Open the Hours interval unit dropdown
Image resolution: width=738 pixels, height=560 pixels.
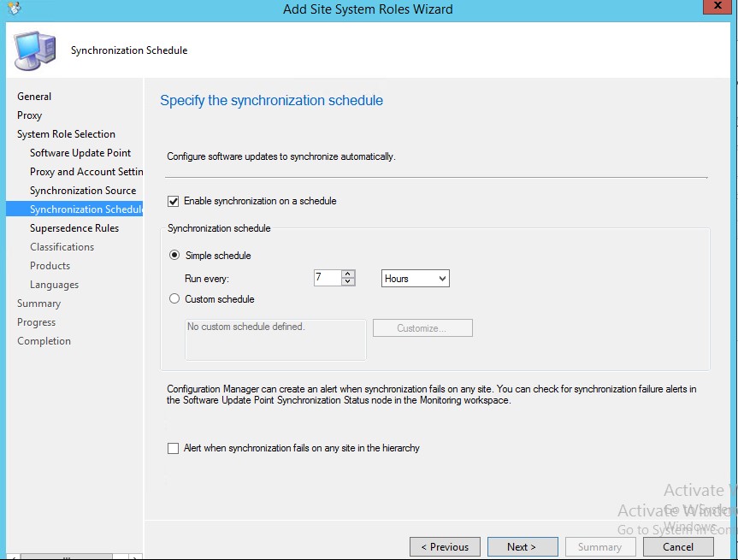click(x=415, y=279)
